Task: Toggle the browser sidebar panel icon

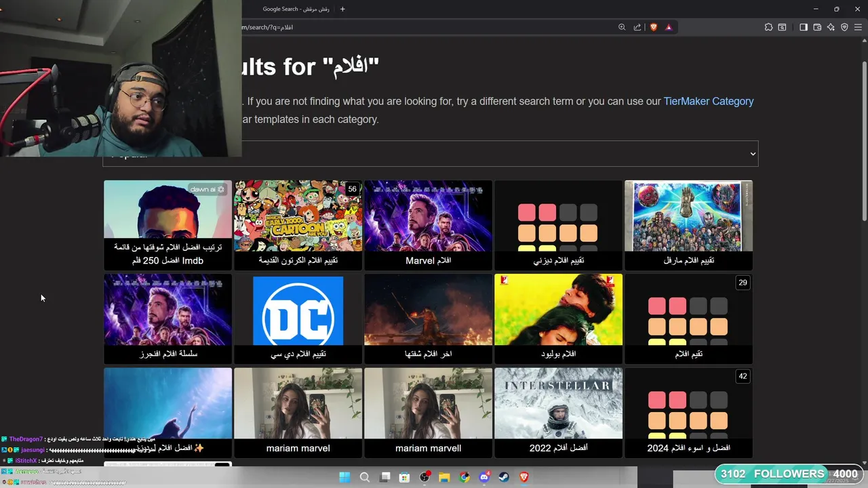Action: 804,27
